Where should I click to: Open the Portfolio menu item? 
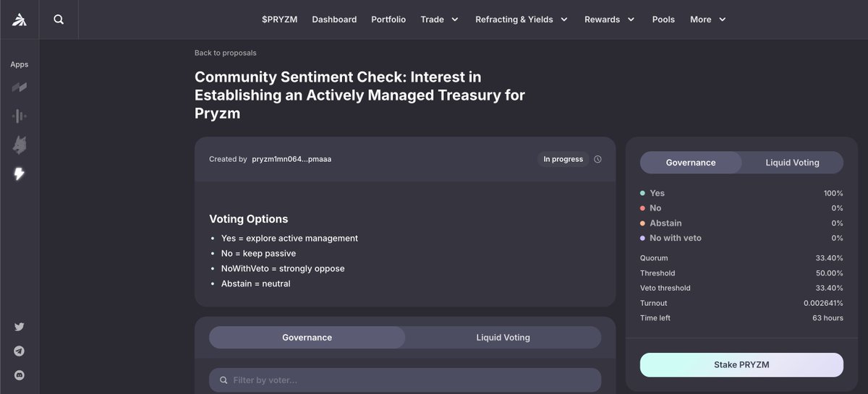[x=388, y=20]
